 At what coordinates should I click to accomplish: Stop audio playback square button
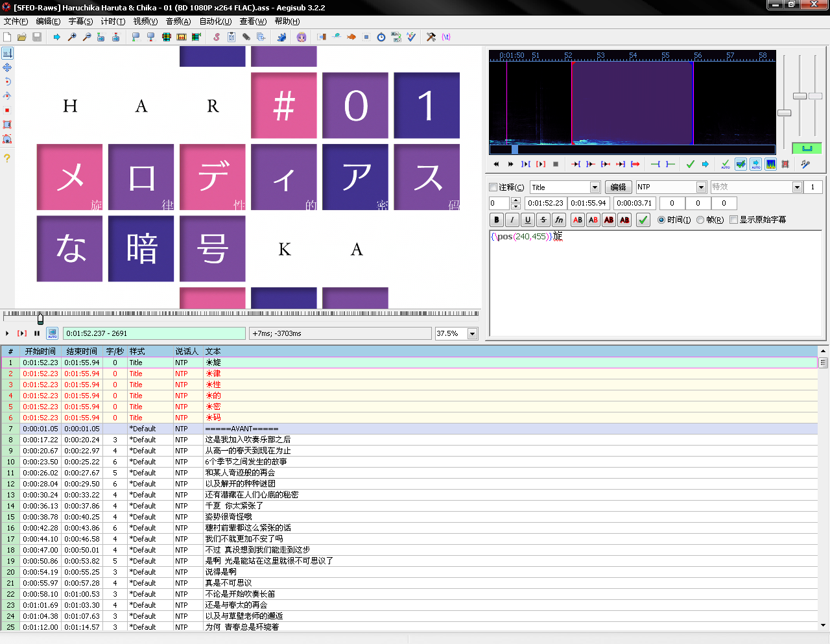coord(556,164)
